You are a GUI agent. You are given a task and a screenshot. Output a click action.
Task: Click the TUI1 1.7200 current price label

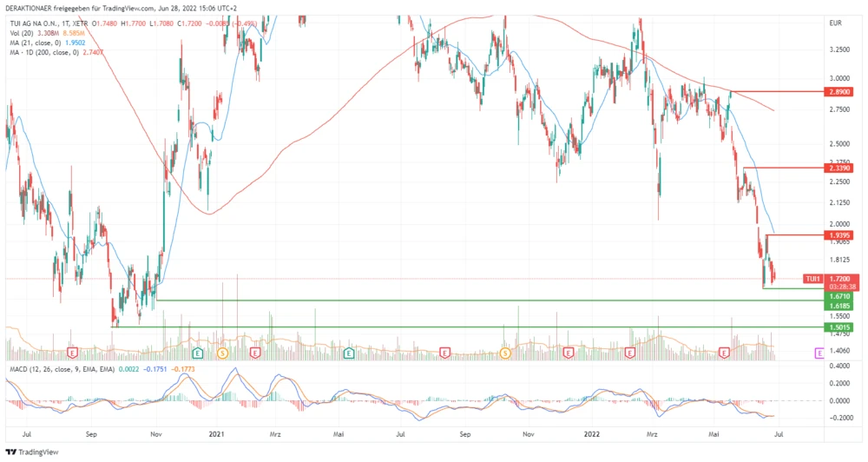coord(829,279)
